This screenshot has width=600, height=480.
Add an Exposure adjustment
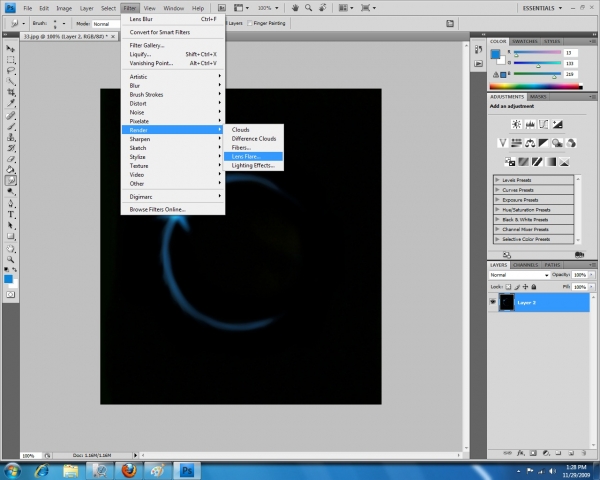tap(558, 124)
